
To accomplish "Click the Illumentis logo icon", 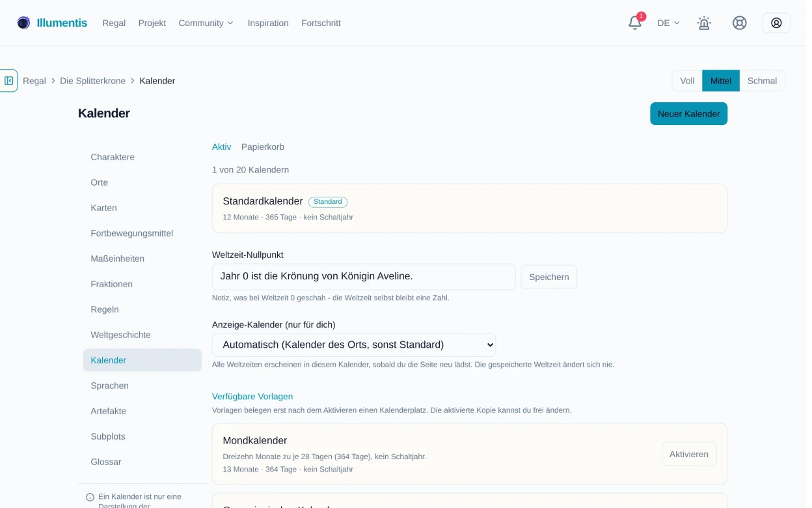I will (23, 23).
